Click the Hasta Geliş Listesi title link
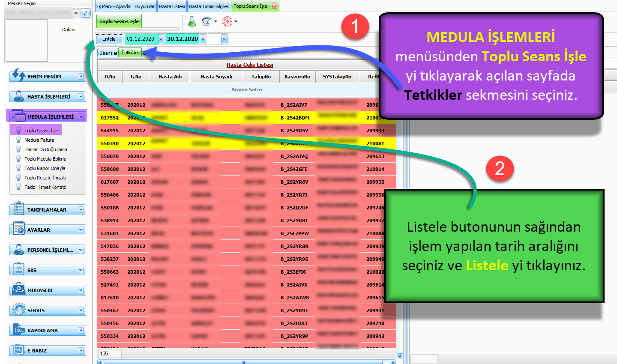The width and height of the screenshot is (617, 364). 250,65
